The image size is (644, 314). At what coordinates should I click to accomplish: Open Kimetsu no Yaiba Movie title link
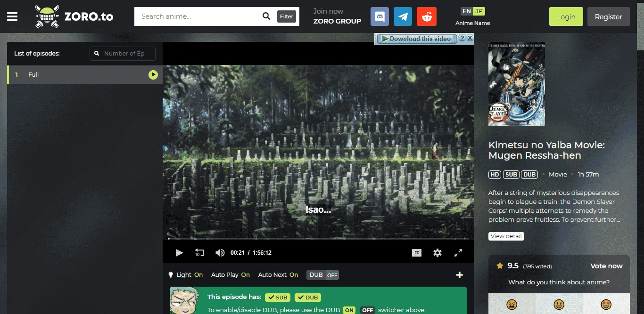tap(547, 150)
